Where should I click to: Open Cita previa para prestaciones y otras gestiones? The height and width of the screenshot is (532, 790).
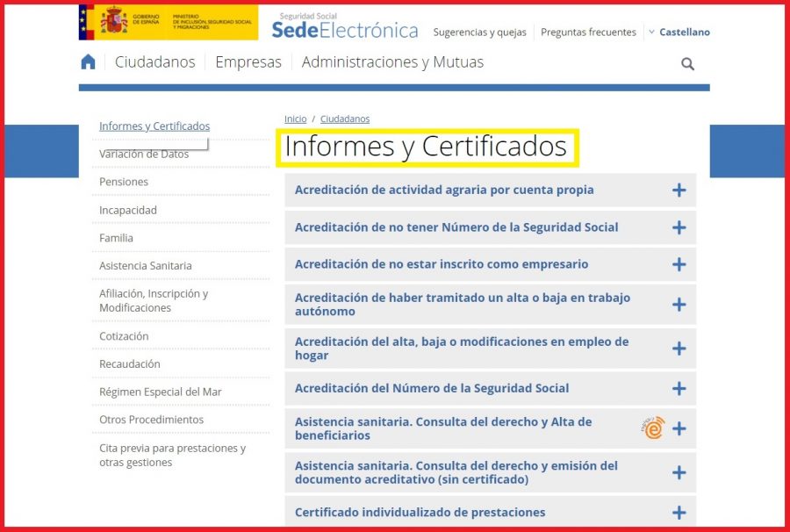(x=171, y=455)
